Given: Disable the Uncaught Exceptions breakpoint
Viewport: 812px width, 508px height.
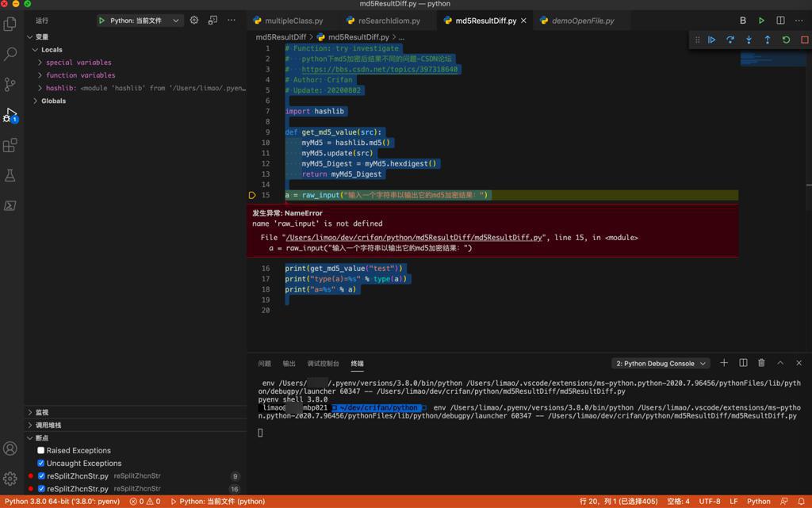Looking at the screenshot, I should pyautogui.click(x=41, y=463).
